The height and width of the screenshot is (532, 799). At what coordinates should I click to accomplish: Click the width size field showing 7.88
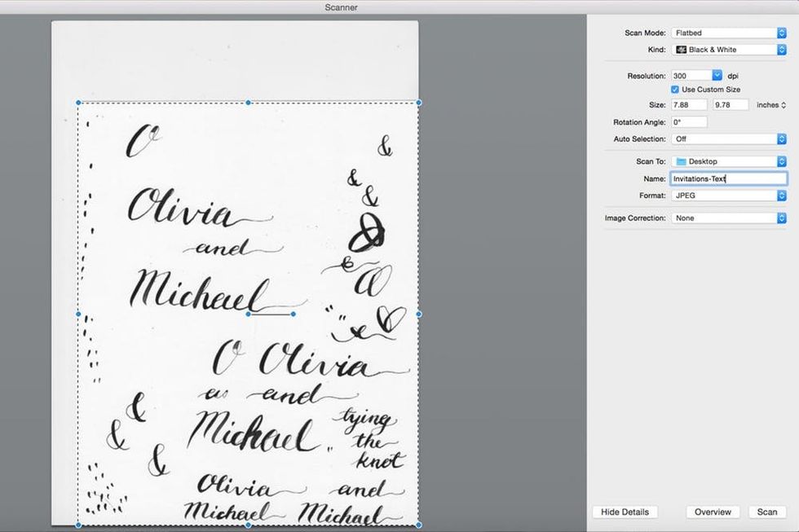[x=689, y=105]
